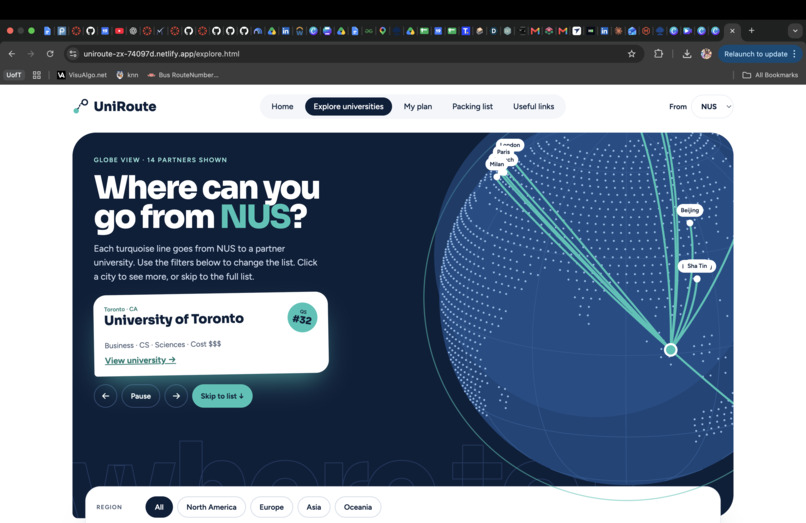The image size is (806, 523).
Task: Open the All Bookmarks folder
Action: [x=770, y=75]
